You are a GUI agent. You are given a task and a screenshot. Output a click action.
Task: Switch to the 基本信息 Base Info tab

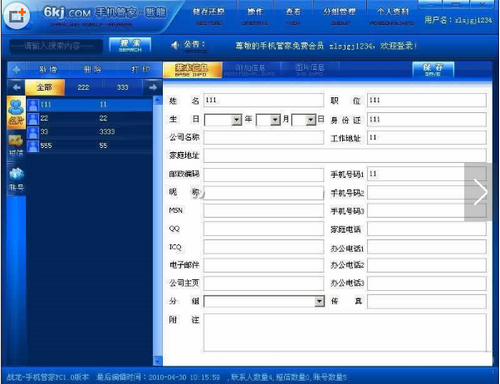coord(192,70)
